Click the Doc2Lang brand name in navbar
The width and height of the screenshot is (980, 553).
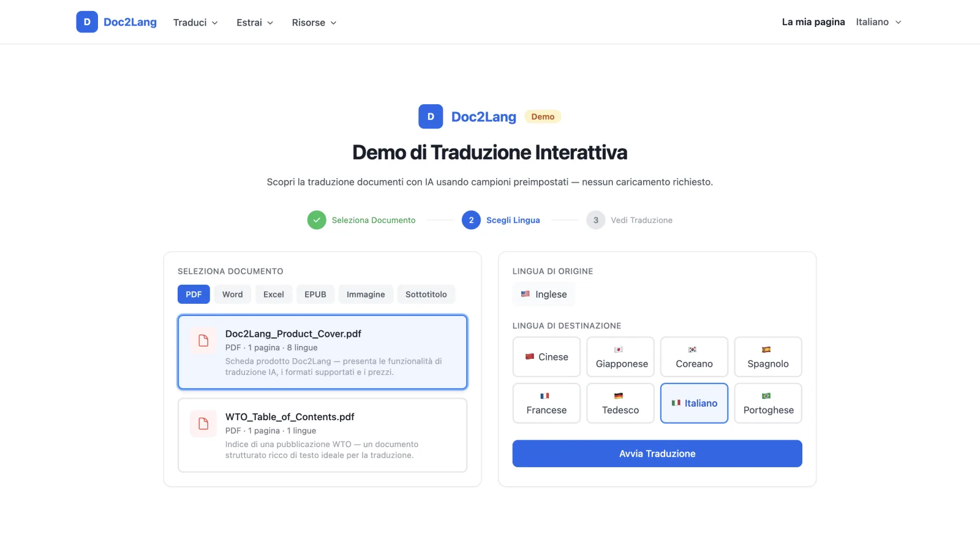(x=130, y=22)
